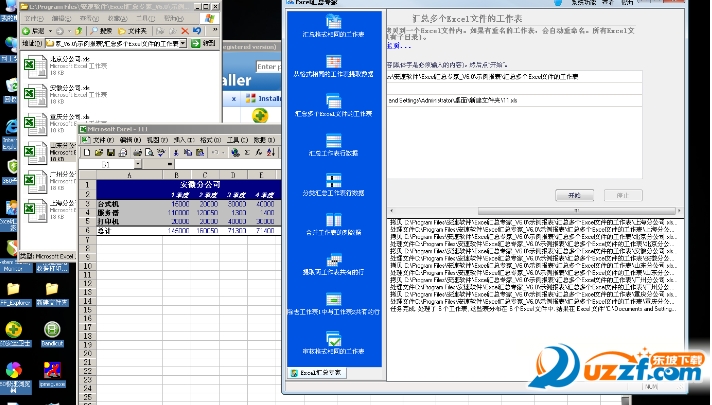The width and height of the screenshot is (712, 405).
Task: Click the empty middle input field
Action: coord(514,89)
